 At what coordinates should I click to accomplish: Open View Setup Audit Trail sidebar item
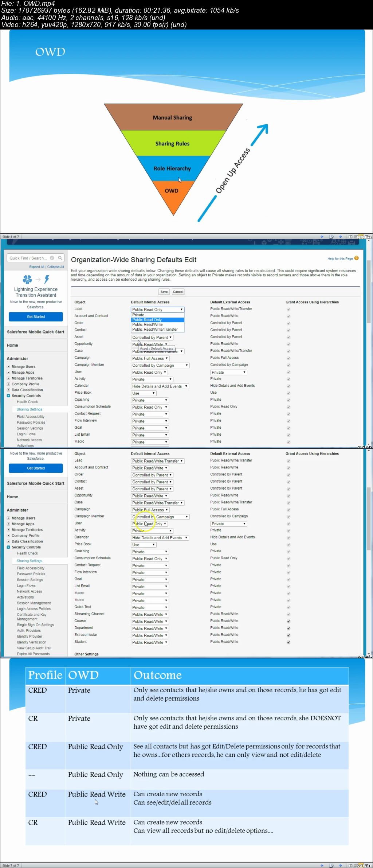pos(34,648)
